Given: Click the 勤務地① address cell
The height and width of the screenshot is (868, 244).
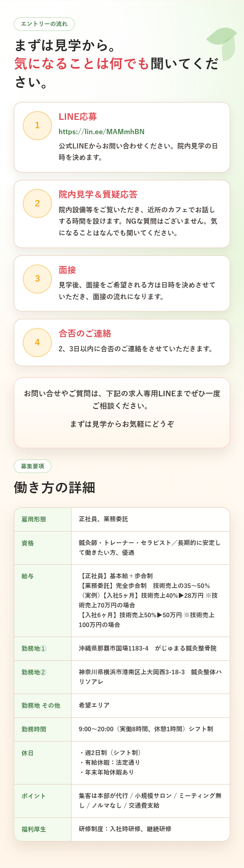Looking at the screenshot, I should coord(150,649).
